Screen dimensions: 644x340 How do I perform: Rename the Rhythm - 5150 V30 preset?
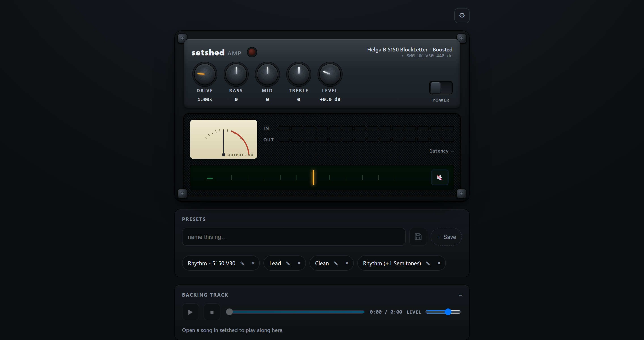[242, 263]
